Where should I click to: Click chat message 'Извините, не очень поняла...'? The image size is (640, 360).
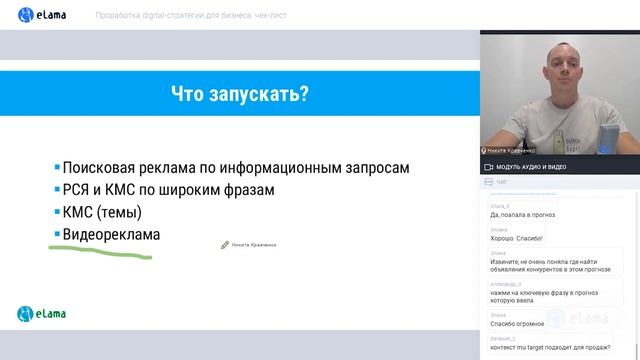pos(551,266)
